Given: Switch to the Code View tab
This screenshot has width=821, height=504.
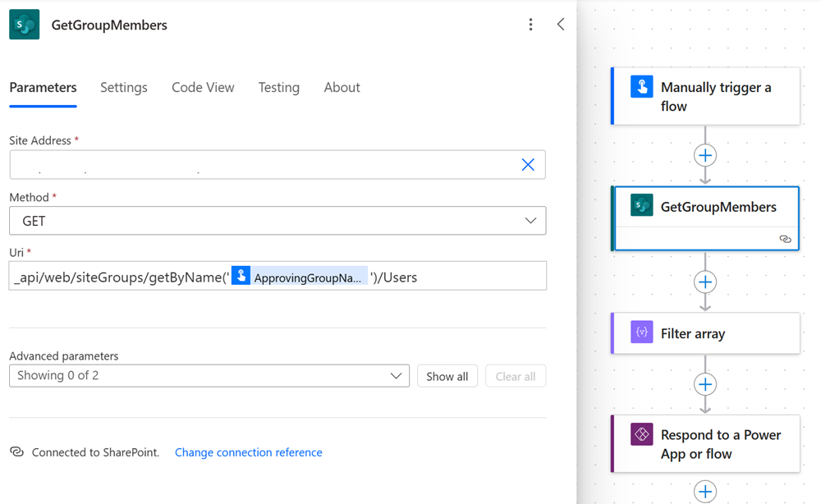Looking at the screenshot, I should point(203,87).
